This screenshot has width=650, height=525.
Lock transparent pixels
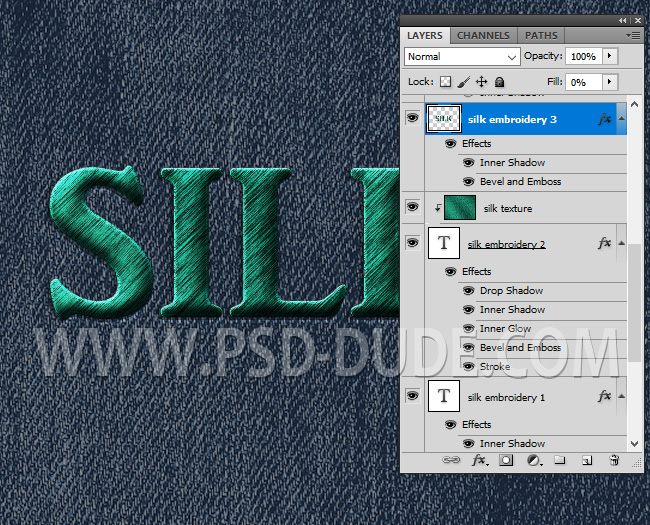[x=446, y=82]
